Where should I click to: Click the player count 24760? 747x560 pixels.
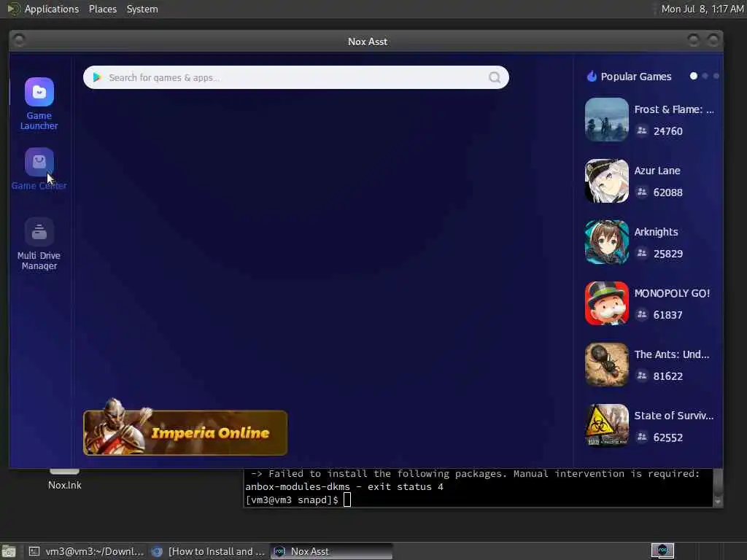point(668,131)
